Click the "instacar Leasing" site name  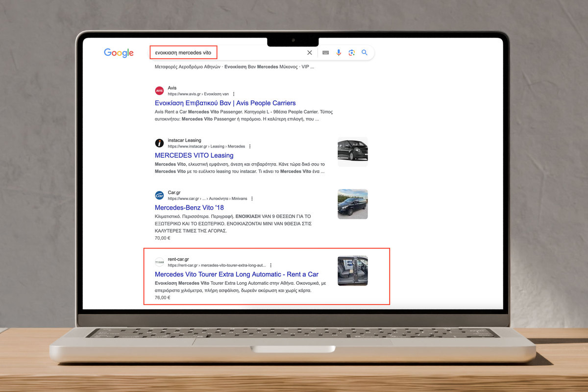click(184, 140)
